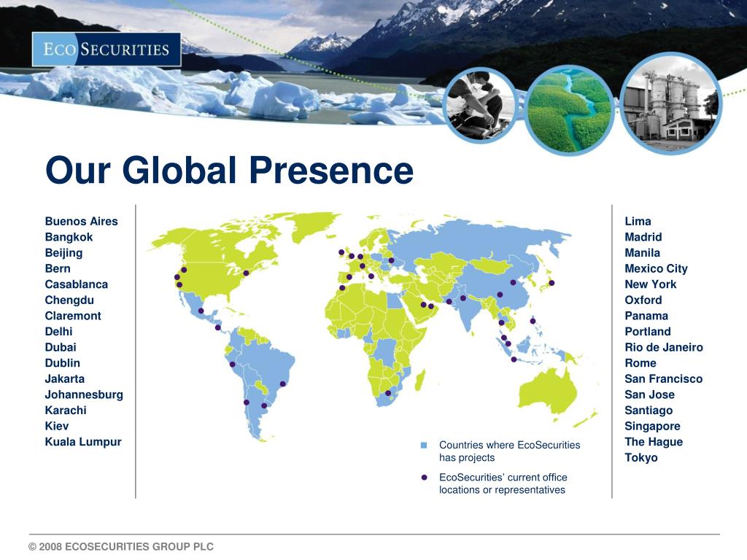Click the Manila office dot on the Philippines
Image resolution: width=747 pixels, height=560 pixels.
pos(533,321)
